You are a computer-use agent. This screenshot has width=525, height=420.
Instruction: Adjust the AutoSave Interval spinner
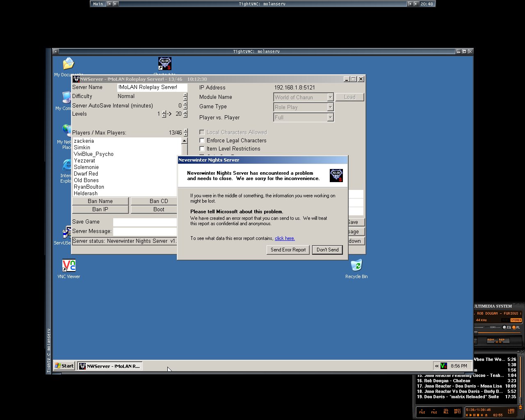[x=185, y=105]
